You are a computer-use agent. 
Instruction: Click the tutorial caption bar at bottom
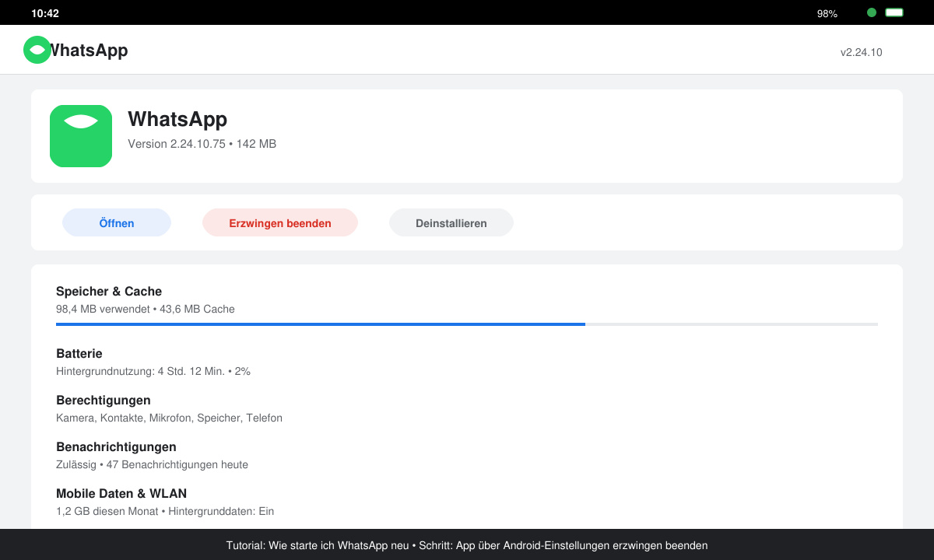(467, 544)
